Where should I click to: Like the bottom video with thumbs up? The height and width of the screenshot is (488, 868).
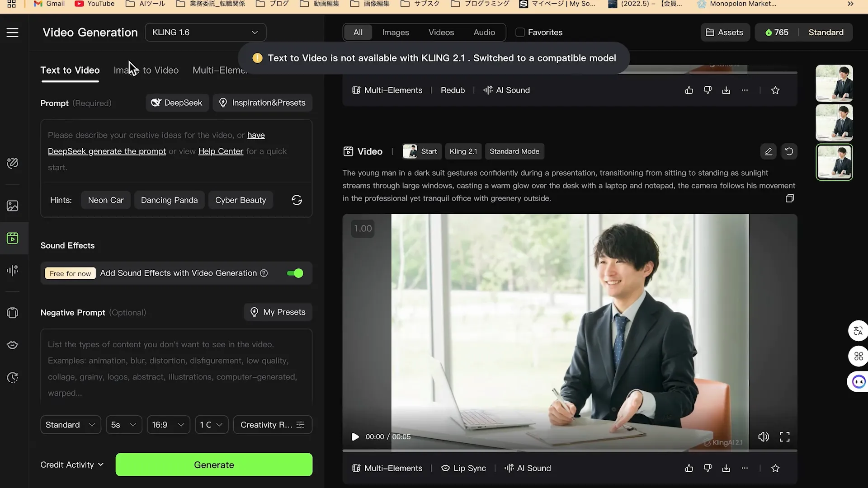tap(689, 468)
